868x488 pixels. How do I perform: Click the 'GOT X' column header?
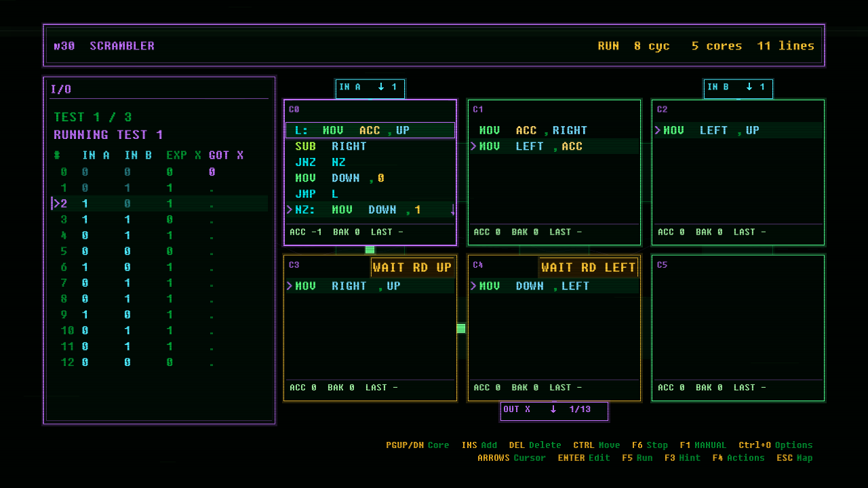point(226,155)
